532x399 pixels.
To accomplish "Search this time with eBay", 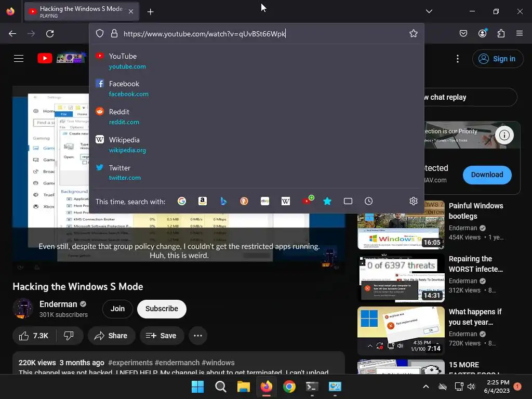I will 265,201.
